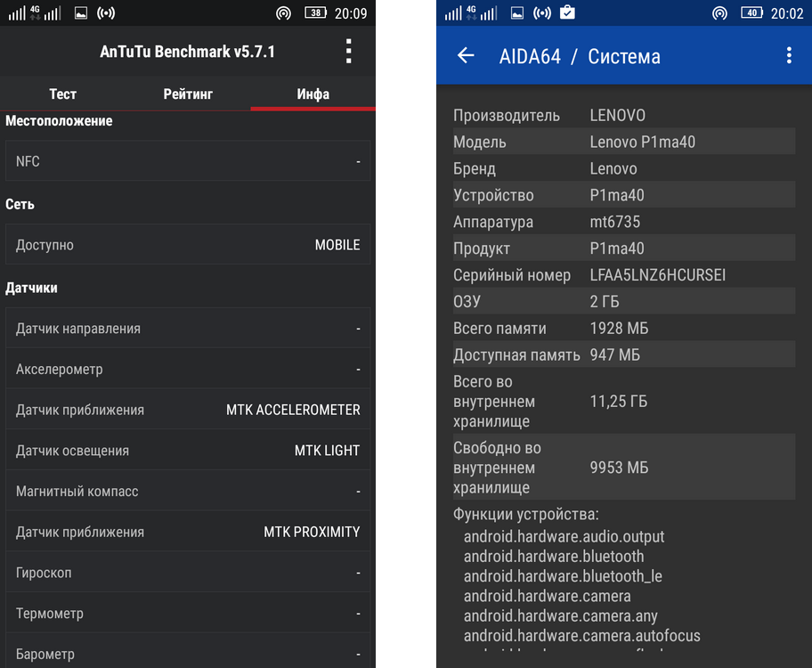Viewport: 812px width, 668px height.
Task: Select the Модель row label
Action: (480, 142)
